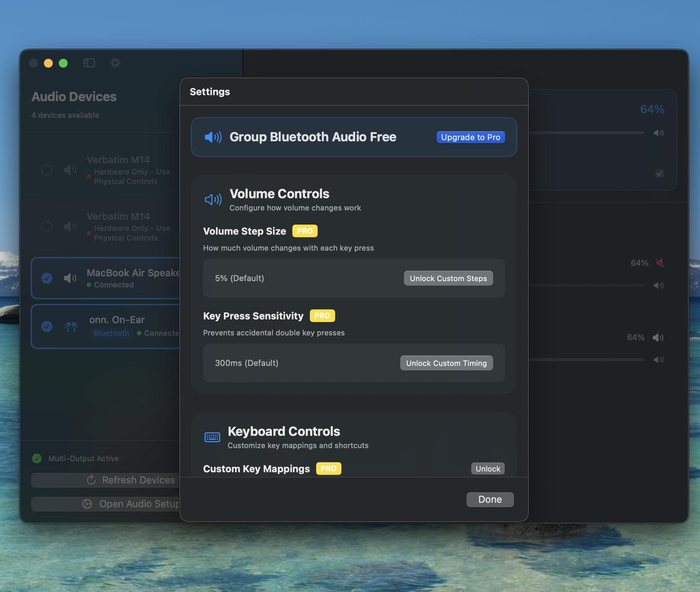700x592 pixels.
Task: Toggle the checkbox in master volume panel
Action: pos(659,173)
